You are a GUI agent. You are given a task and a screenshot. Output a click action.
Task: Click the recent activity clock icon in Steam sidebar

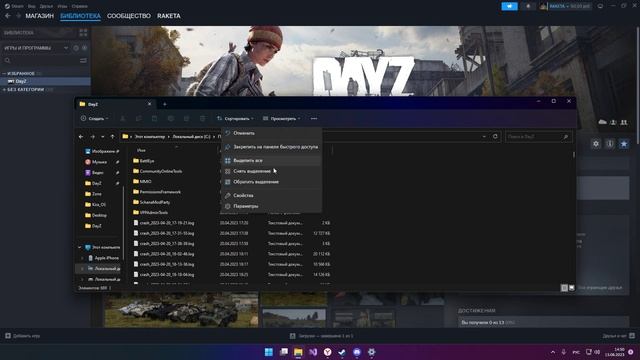click(76, 48)
